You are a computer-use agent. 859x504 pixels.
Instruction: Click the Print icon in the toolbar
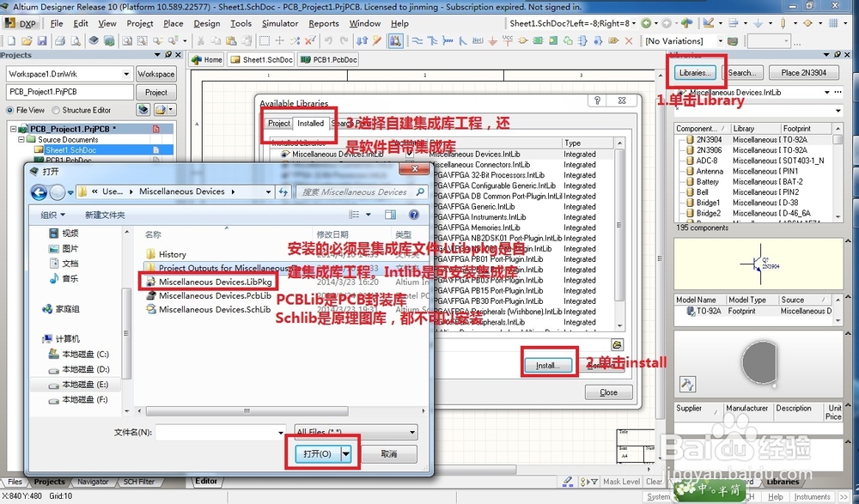(x=60, y=41)
